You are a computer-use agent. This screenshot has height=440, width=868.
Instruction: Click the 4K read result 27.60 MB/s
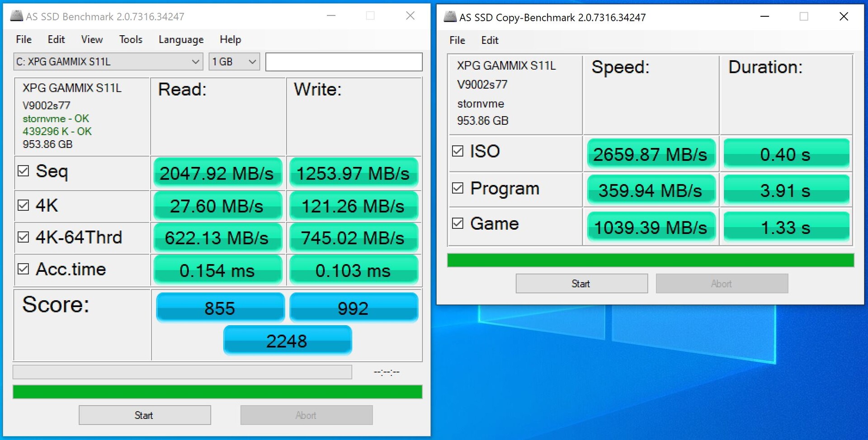coord(218,206)
